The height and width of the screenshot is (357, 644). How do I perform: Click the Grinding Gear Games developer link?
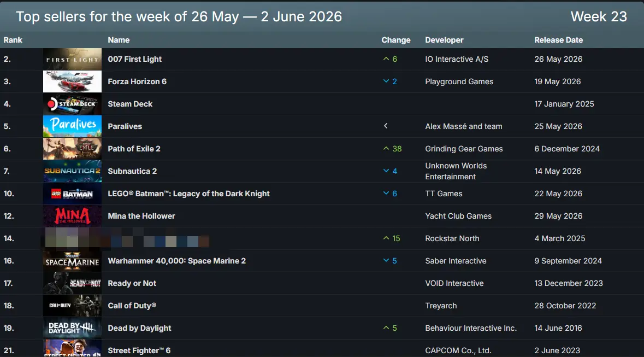464,149
